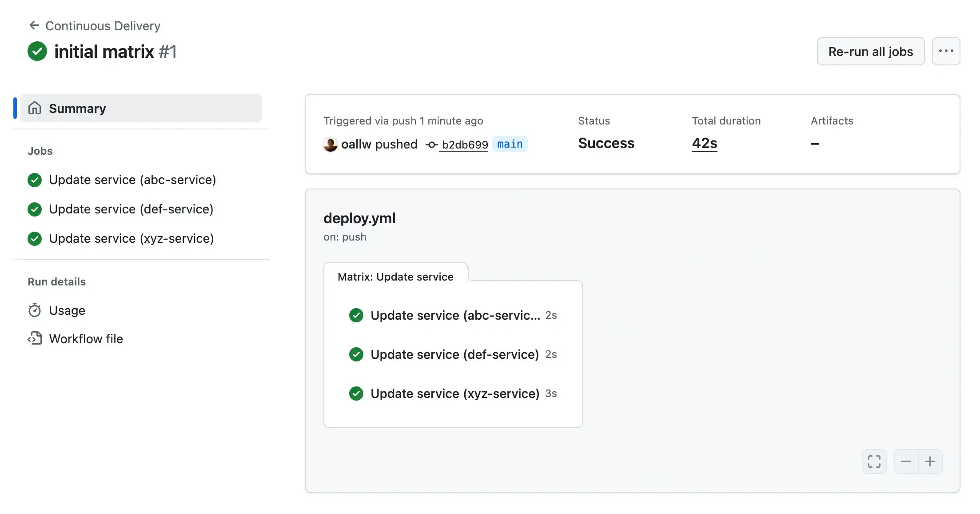This screenshot has height=514, width=980.
Task: Click the Summary home icon
Action: click(x=35, y=108)
